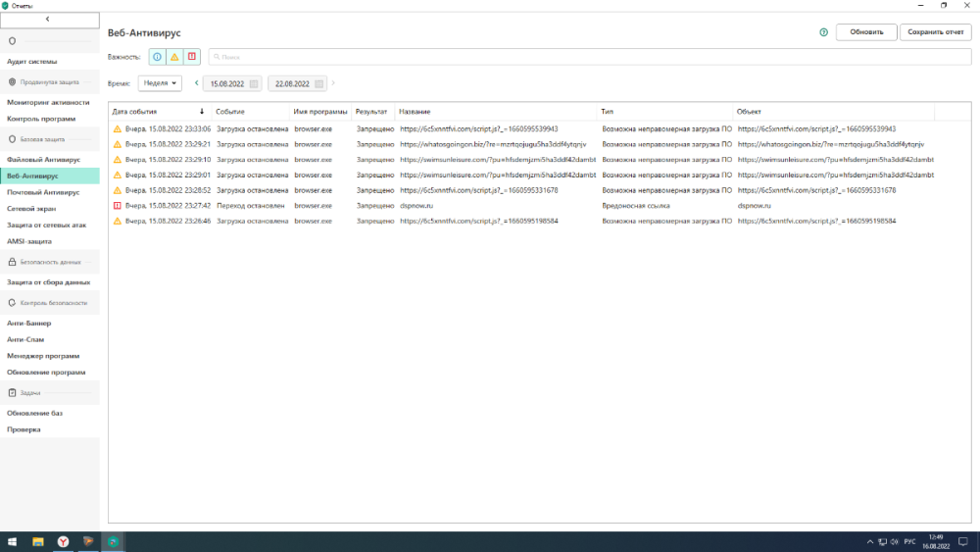Screen dimensions: 980x552
Task: Click critical red icon on the 23:27:42 row
Action: pyautogui.click(x=117, y=206)
